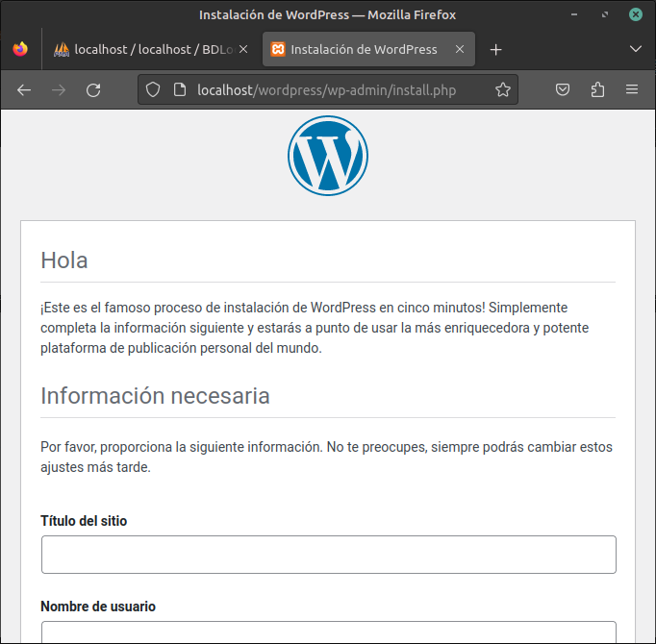
Task: Close the Firefox window
Action: tap(636, 14)
